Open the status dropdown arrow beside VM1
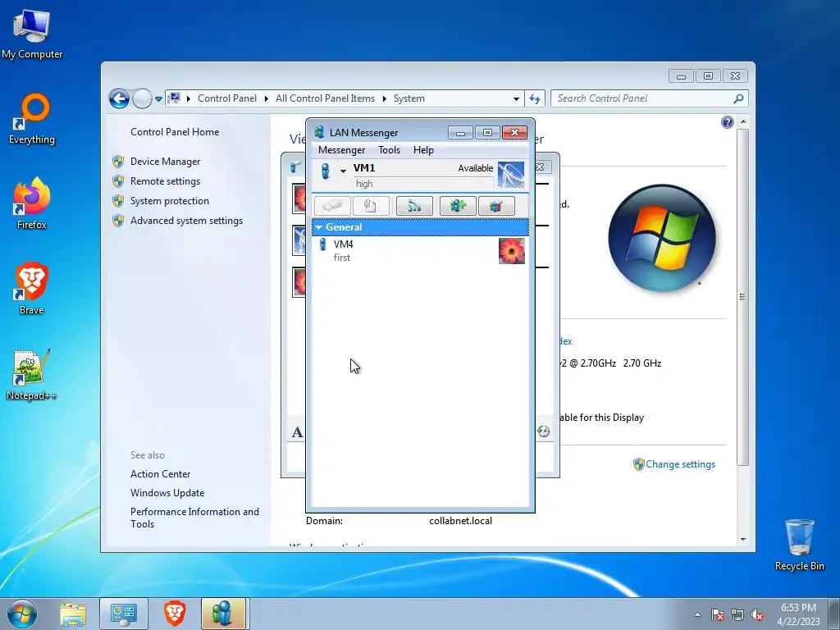Image resolution: width=840 pixels, height=630 pixels. tap(343, 171)
